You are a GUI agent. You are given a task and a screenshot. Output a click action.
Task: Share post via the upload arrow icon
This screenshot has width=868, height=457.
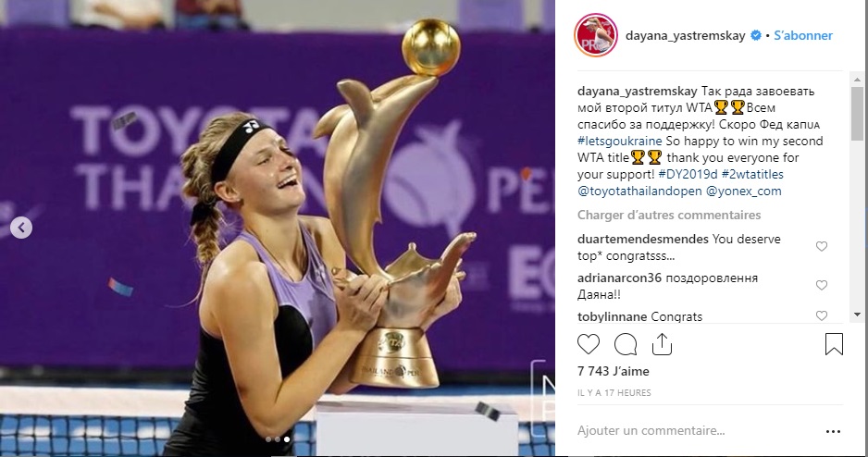[662, 343]
